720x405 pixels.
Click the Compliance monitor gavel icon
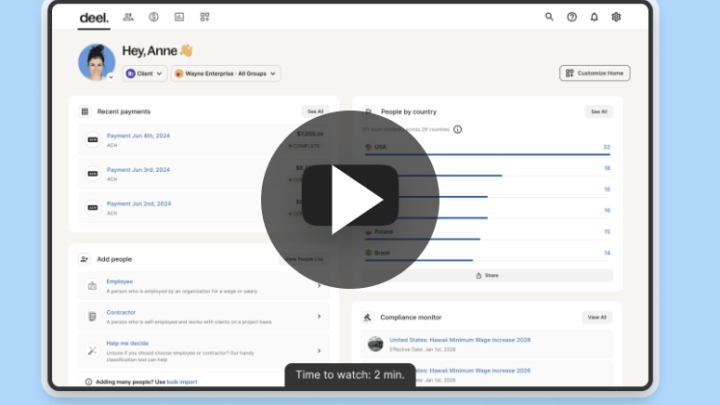367,317
